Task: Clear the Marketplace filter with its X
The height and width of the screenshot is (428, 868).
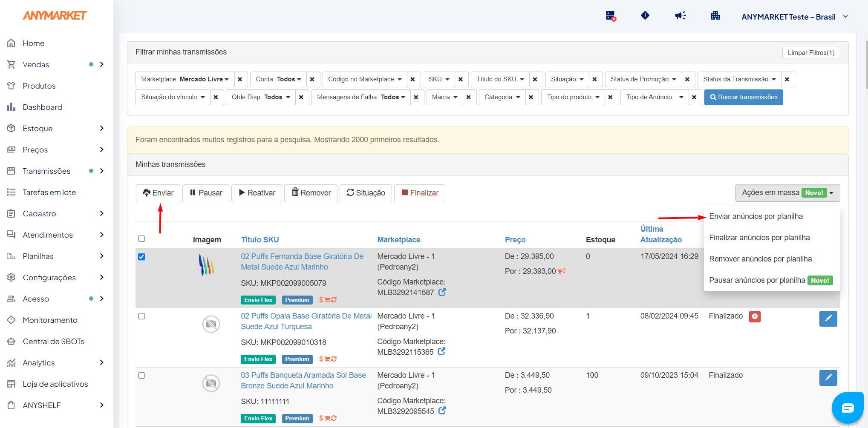Action: pyautogui.click(x=240, y=79)
